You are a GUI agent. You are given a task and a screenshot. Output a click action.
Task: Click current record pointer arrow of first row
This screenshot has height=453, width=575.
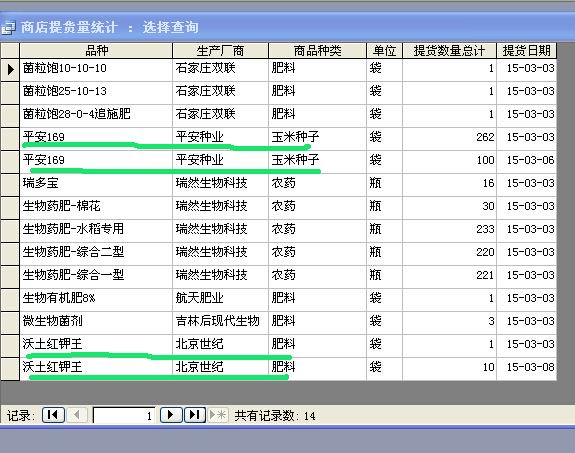click(x=10, y=69)
